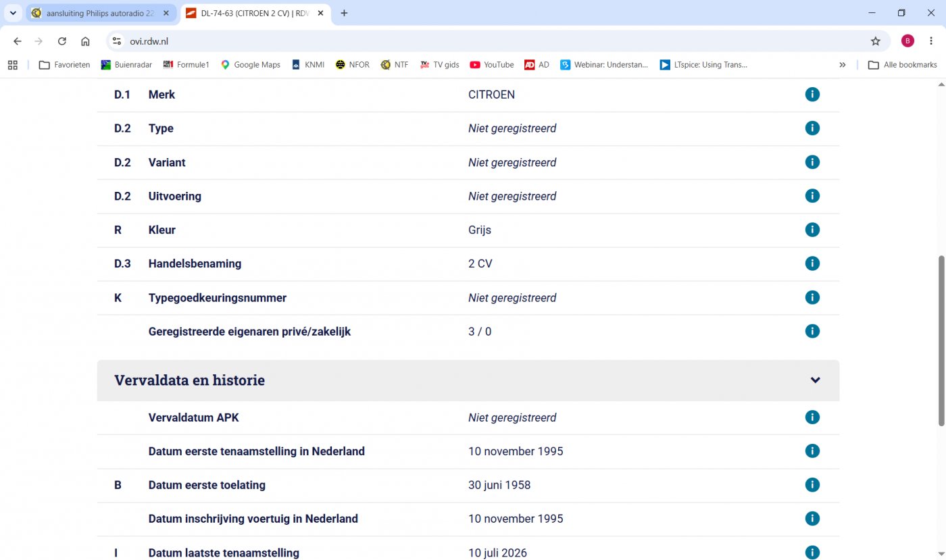
Task: Open the Chrome profile menu
Action: (907, 41)
